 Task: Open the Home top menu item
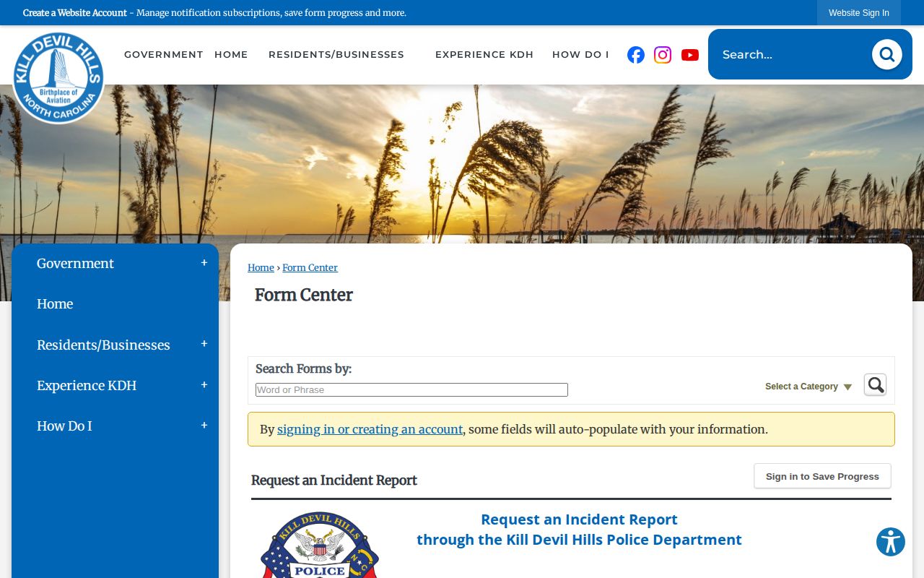[x=231, y=55]
